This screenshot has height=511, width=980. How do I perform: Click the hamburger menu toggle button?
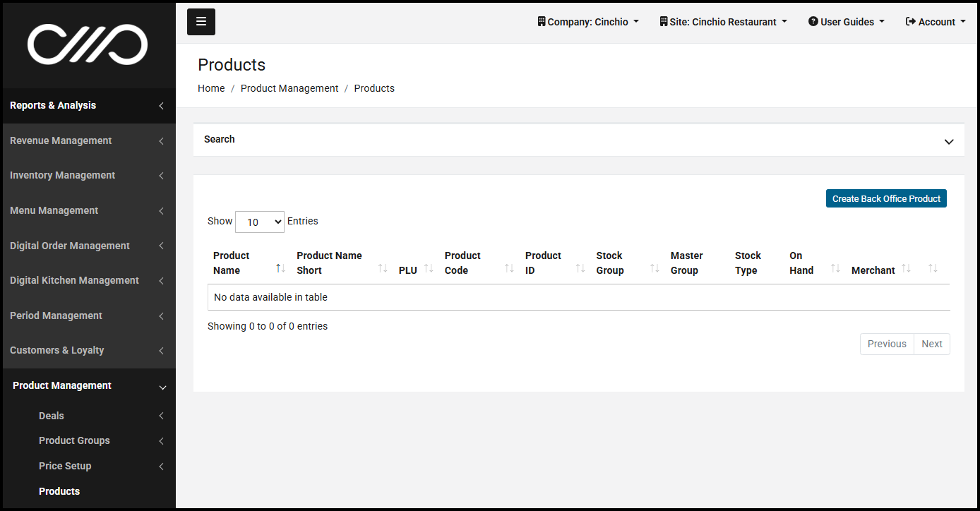pos(201,22)
